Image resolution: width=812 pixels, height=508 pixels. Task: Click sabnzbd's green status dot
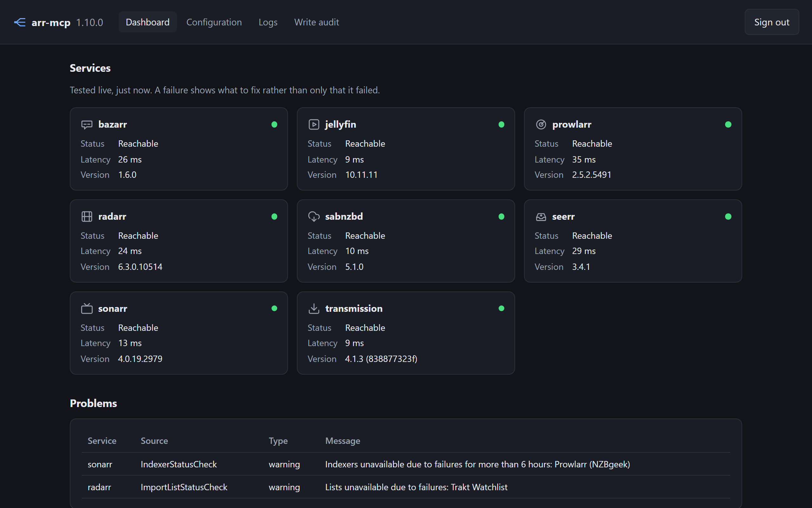pos(501,217)
